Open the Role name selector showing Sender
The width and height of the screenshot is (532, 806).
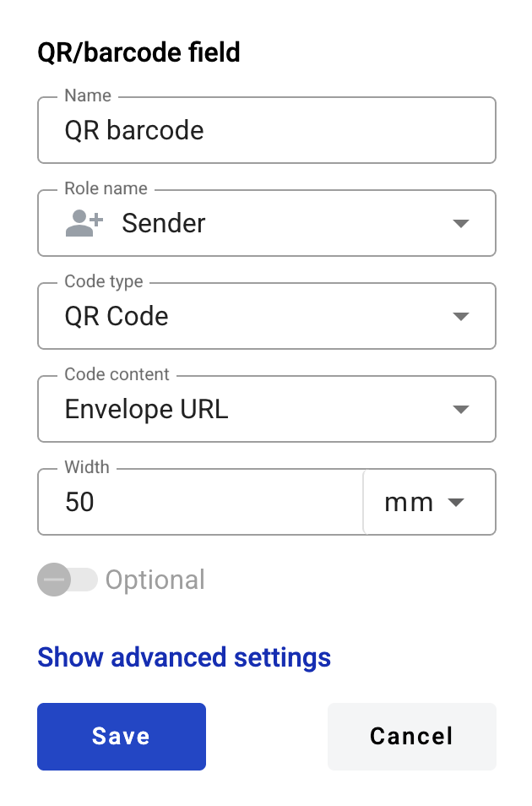253,223
